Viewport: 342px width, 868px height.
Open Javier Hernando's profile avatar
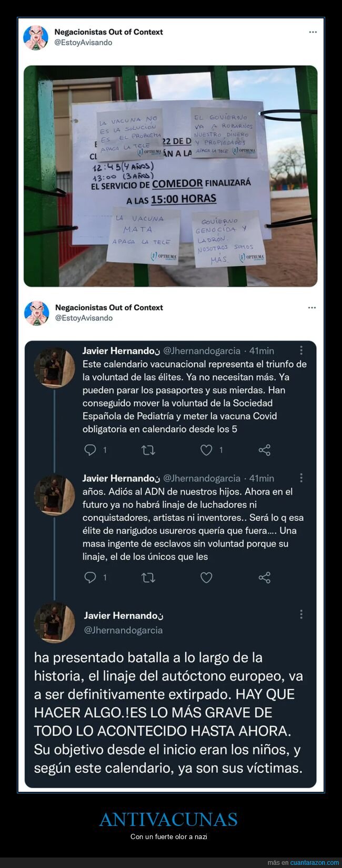click(55, 363)
